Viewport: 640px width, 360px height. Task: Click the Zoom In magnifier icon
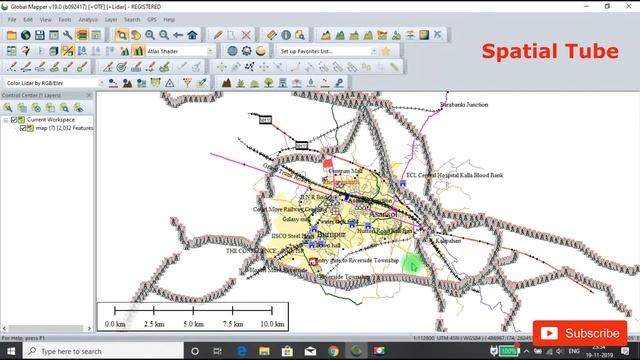[x=150, y=35]
